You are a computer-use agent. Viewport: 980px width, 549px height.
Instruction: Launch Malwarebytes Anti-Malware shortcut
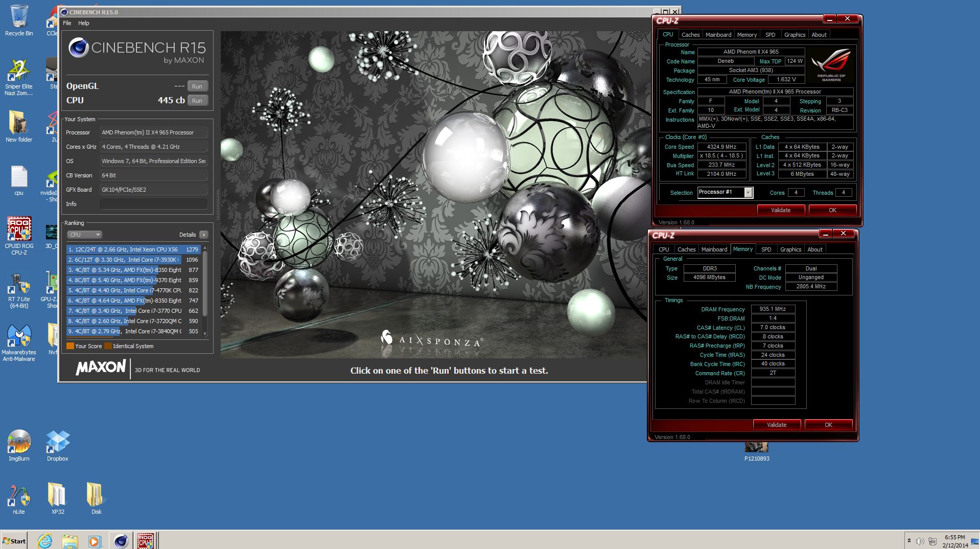19,343
